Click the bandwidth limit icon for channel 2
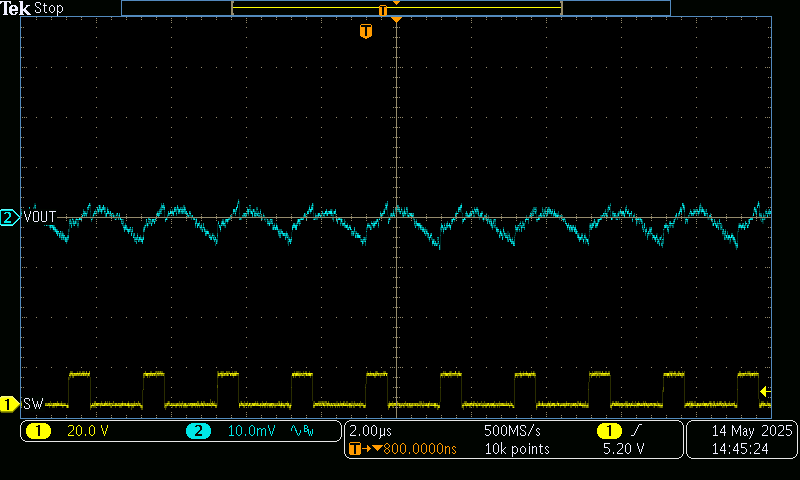The width and height of the screenshot is (800, 480). (301, 431)
